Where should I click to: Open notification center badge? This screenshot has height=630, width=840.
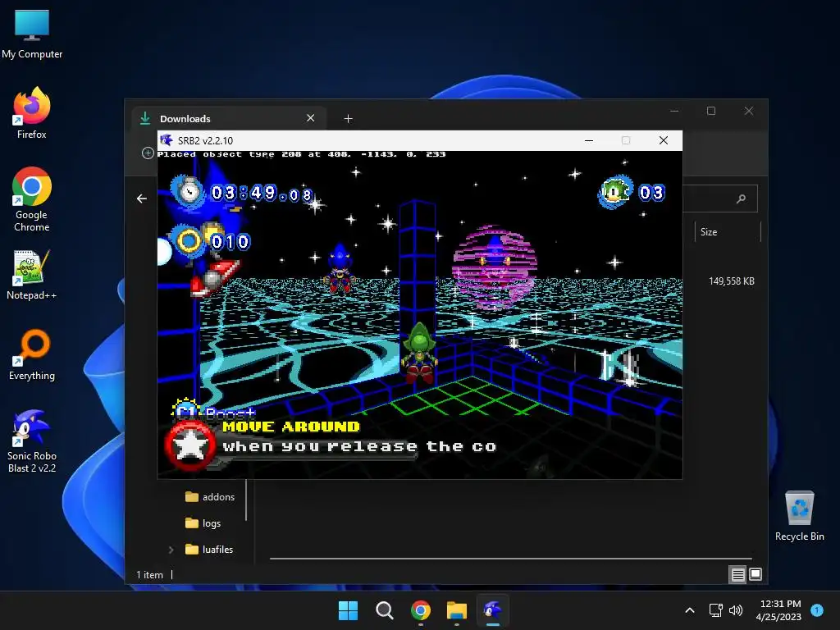coord(817,609)
